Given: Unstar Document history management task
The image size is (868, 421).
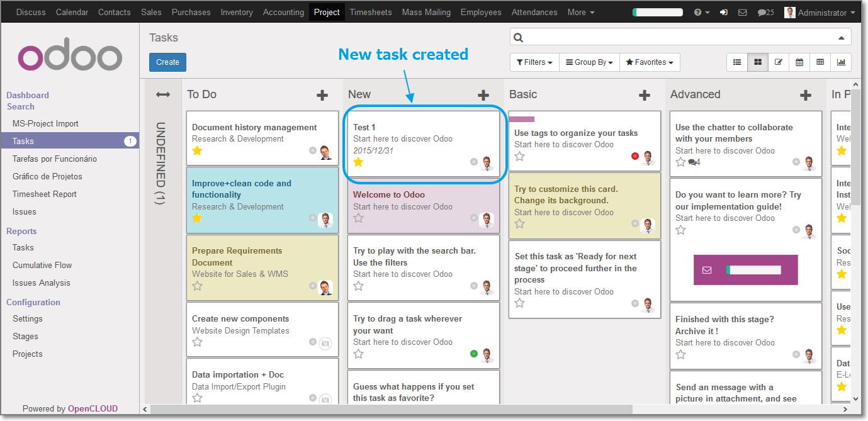Looking at the screenshot, I should click(x=197, y=150).
